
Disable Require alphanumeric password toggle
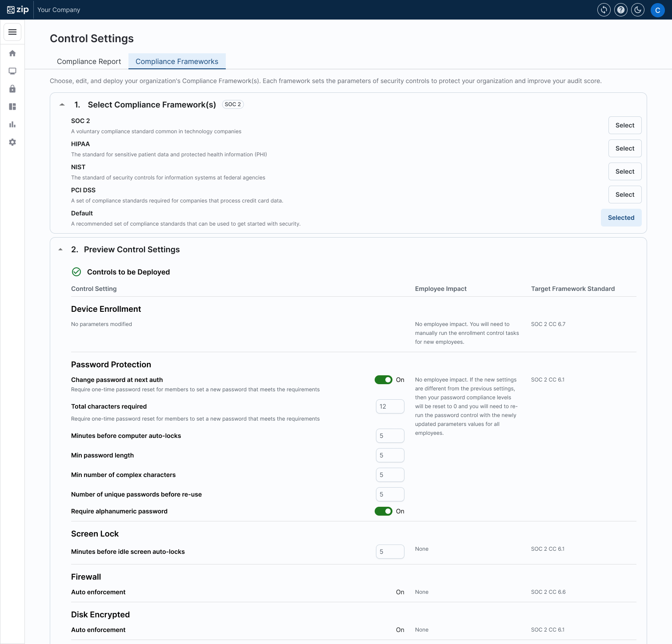(x=383, y=511)
